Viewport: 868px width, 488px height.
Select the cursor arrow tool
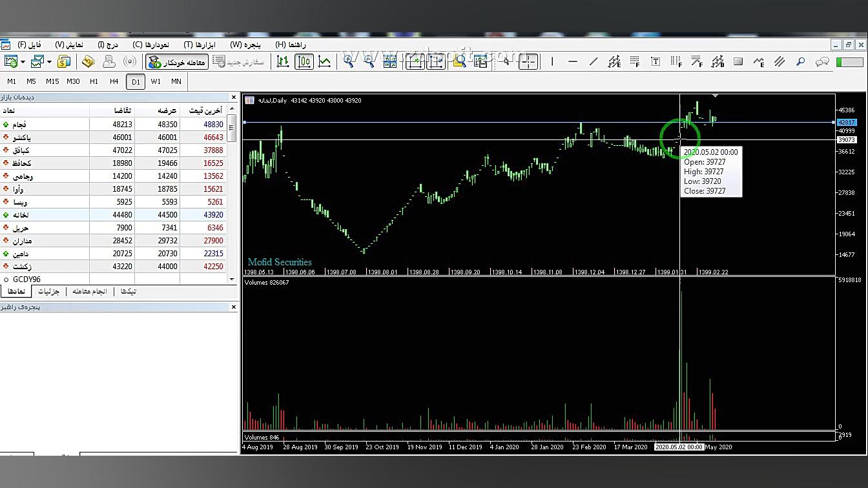[507, 61]
